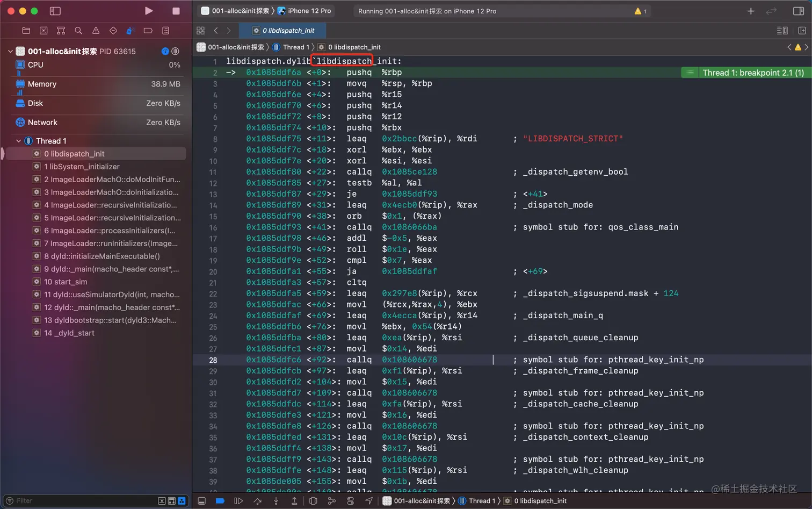Click 001-alloc&init探索 in editor jump bar

(230, 47)
